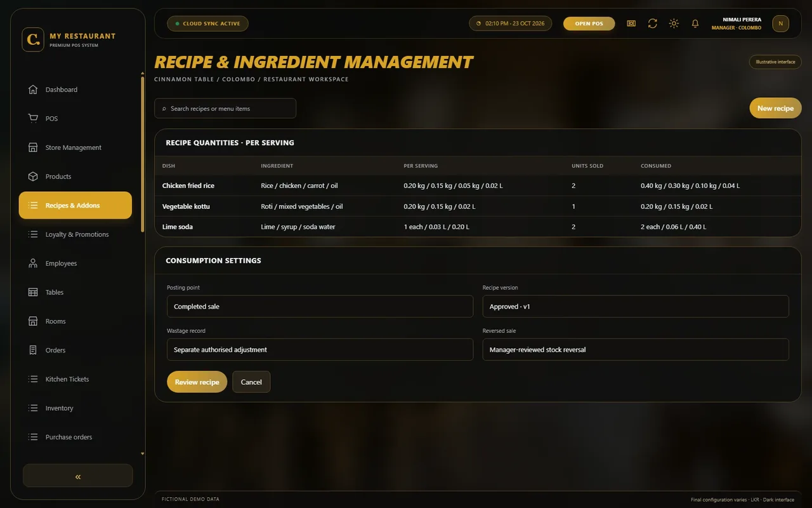
Task: Click the Cloud Sync Active status badge
Action: point(207,23)
